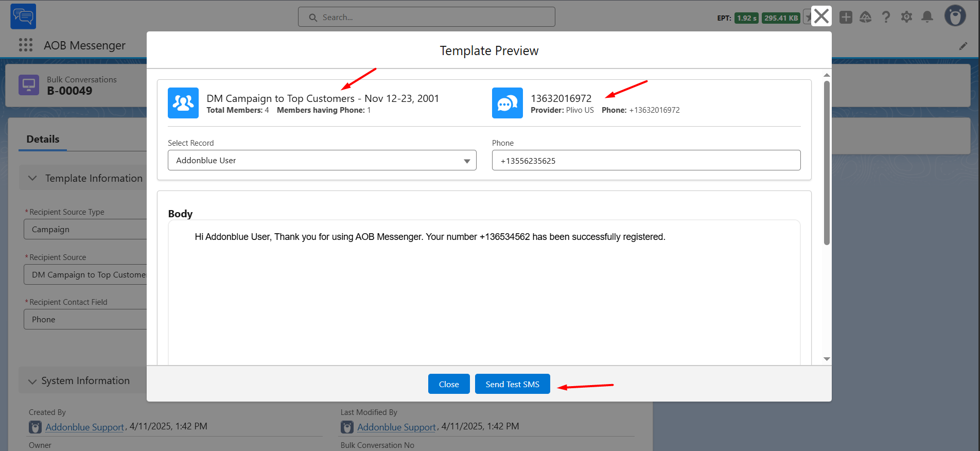Open the help question mark icon
This screenshot has height=451, width=980.
click(x=886, y=18)
